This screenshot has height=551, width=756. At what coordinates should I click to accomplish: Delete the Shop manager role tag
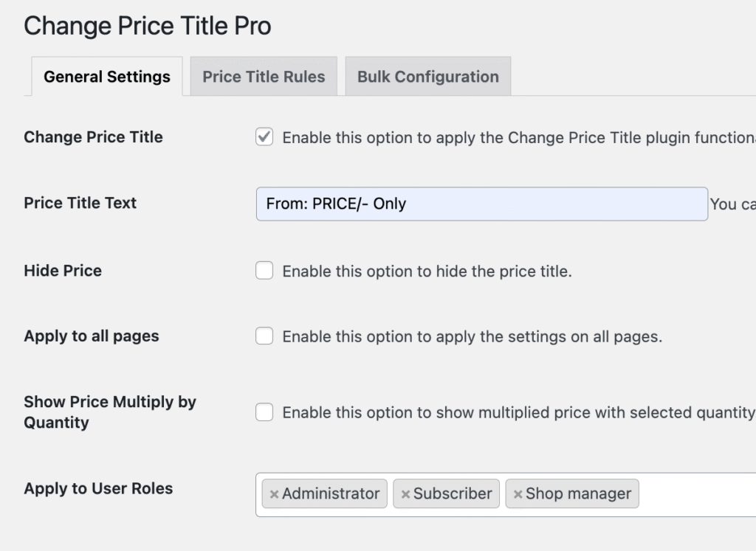pos(518,494)
